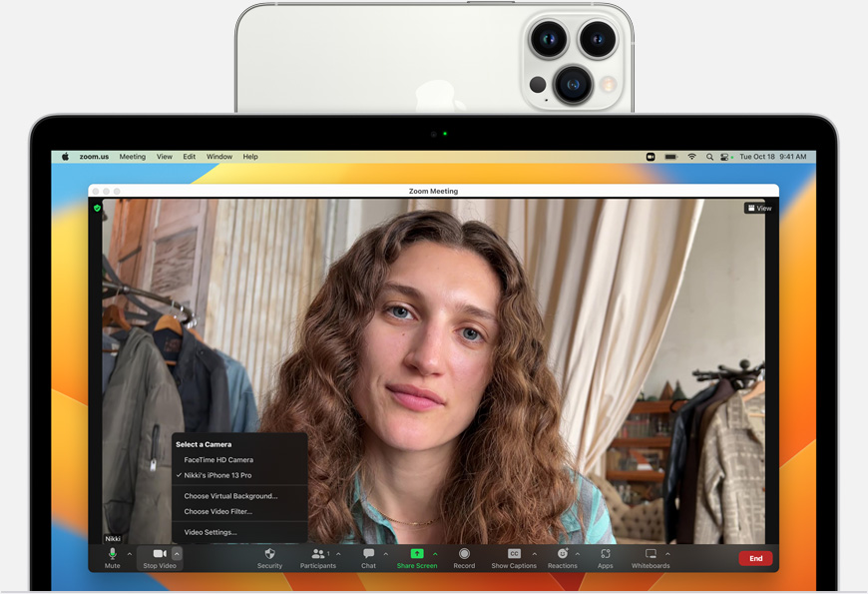This screenshot has height=594, width=868.
Task: Select FaceTime HD Camera as the camera
Action: (218, 460)
